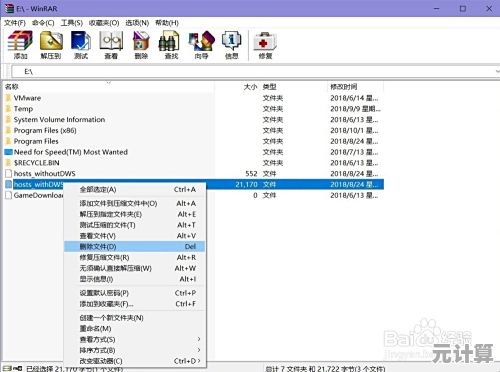The height and width of the screenshot is (372, 500).
Task: Click the 修复 (Repair) first-aid icon
Action: coord(265,45)
